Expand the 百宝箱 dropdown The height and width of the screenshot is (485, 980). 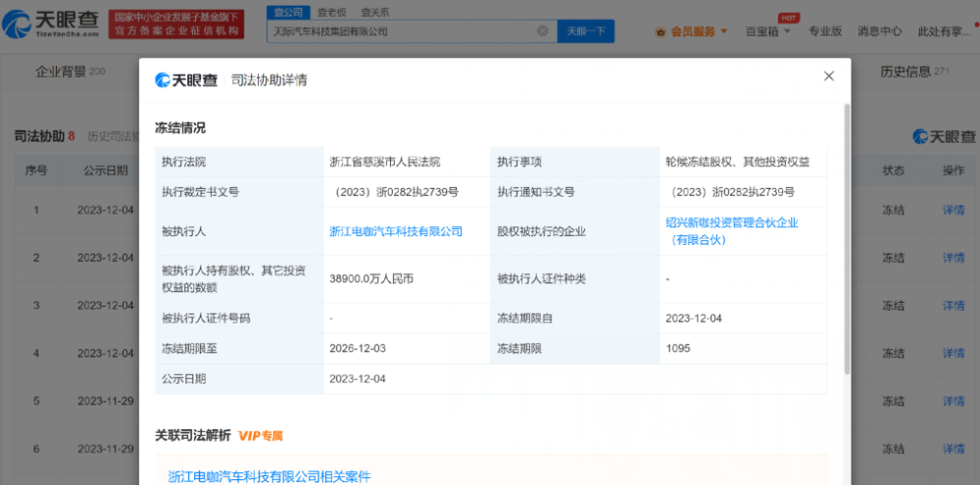tap(768, 31)
